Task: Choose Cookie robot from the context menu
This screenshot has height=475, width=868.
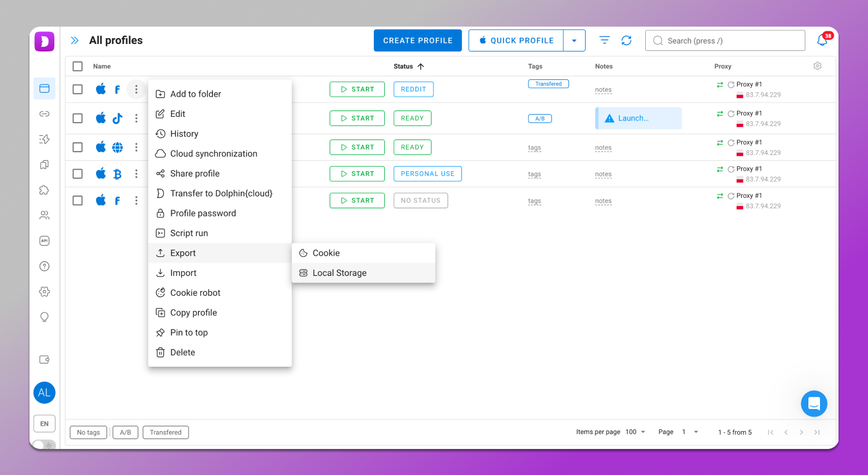Action: (x=194, y=292)
